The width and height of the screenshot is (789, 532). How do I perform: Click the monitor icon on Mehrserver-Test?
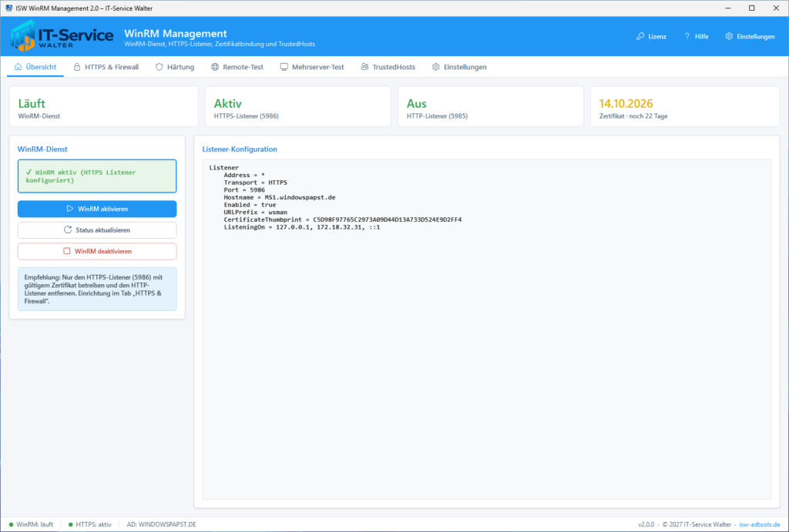(284, 67)
